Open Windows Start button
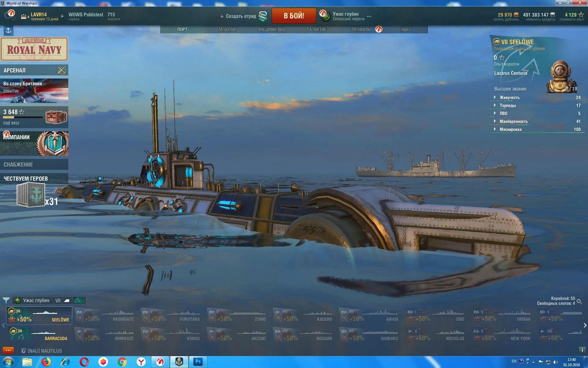The height and width of the screenshot is (368, 588). tap(8, 362)
